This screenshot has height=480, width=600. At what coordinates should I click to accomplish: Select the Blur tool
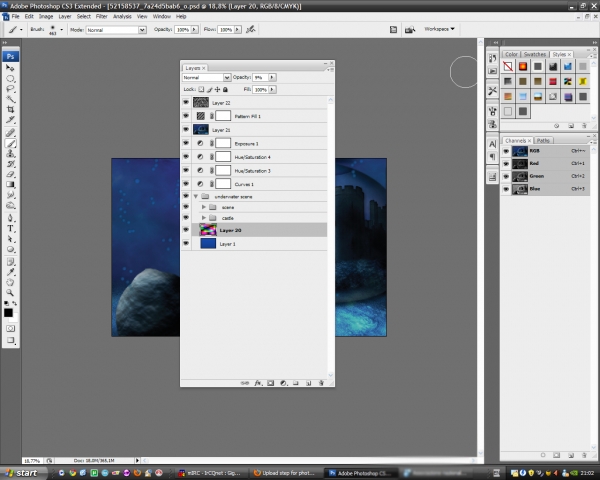[10, 195]
